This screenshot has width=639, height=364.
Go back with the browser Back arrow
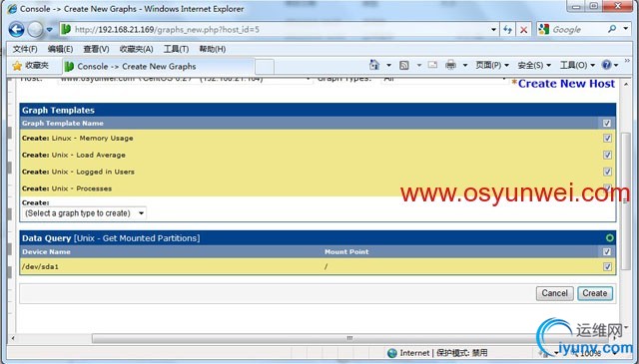[x=16, y=29]
